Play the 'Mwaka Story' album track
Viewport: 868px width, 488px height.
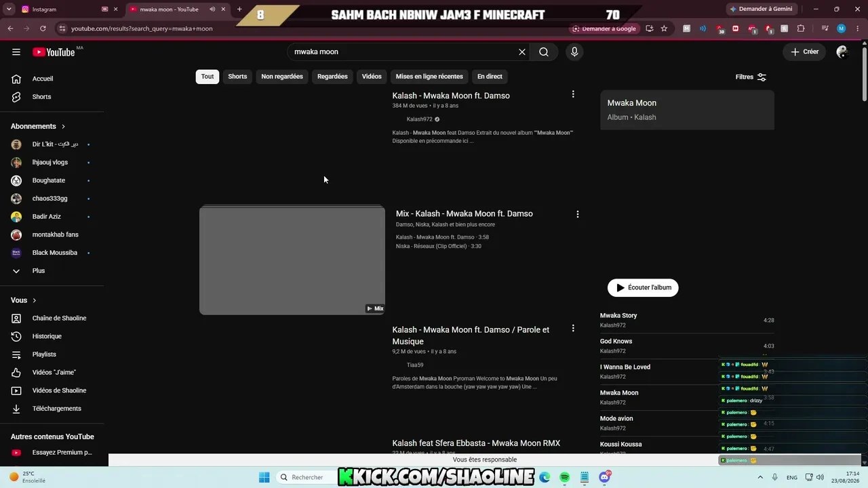[x=687, y=320]
